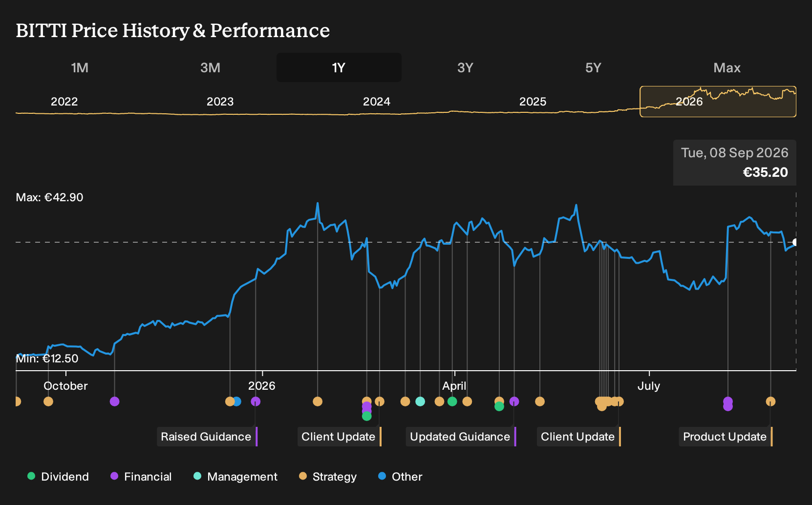Viewport: 812px width, 505px height.
Task: Select the 1M time range tab
Action: pos(80,67)
